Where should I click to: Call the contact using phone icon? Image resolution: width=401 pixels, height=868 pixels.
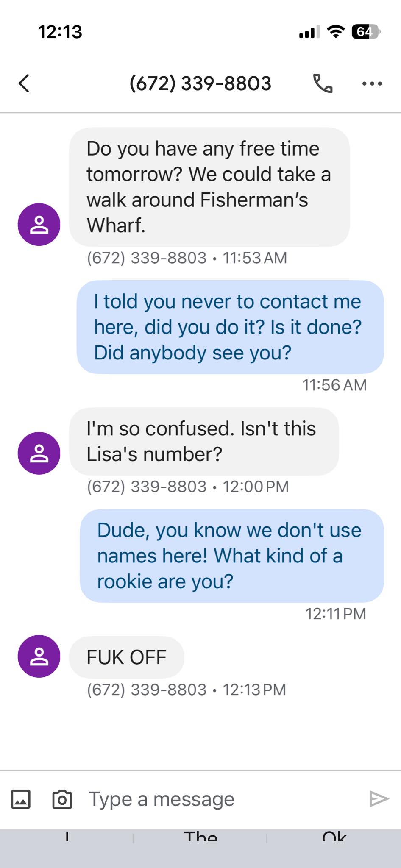[323, 83]
